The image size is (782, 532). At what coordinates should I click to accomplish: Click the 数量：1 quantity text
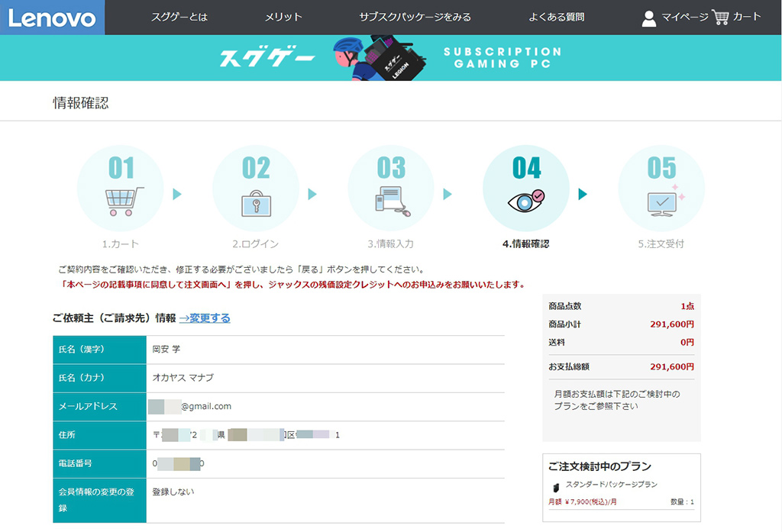pos(682,501)
